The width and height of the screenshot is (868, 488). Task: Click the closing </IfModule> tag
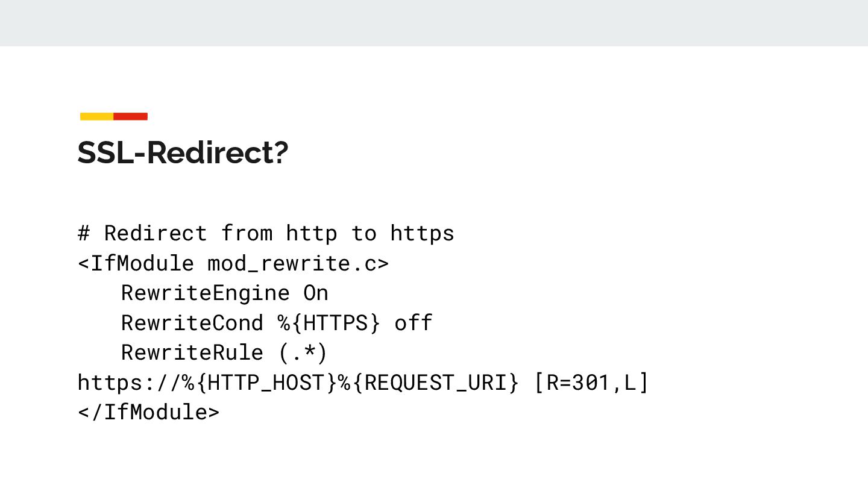point(149,413)
